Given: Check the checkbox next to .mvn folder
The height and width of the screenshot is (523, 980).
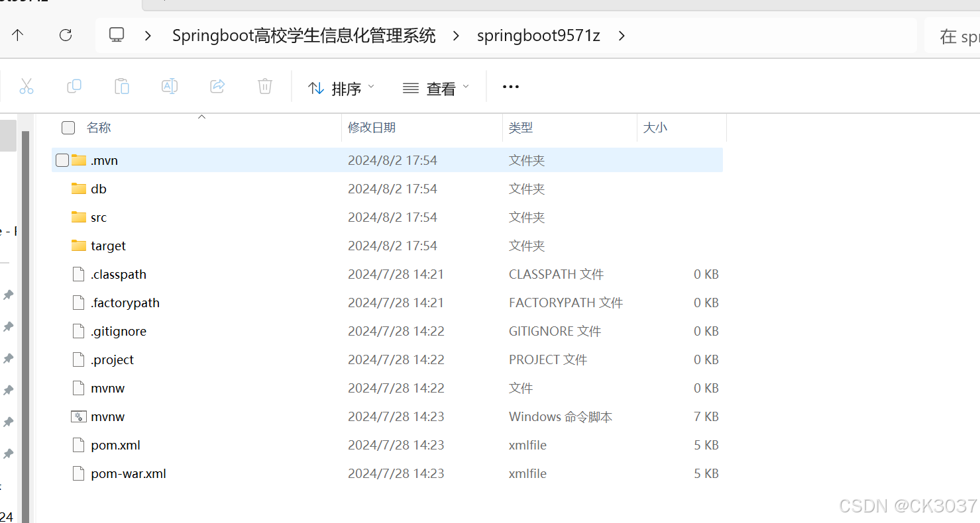Looking at the screenshot, I should coord(62,160).
